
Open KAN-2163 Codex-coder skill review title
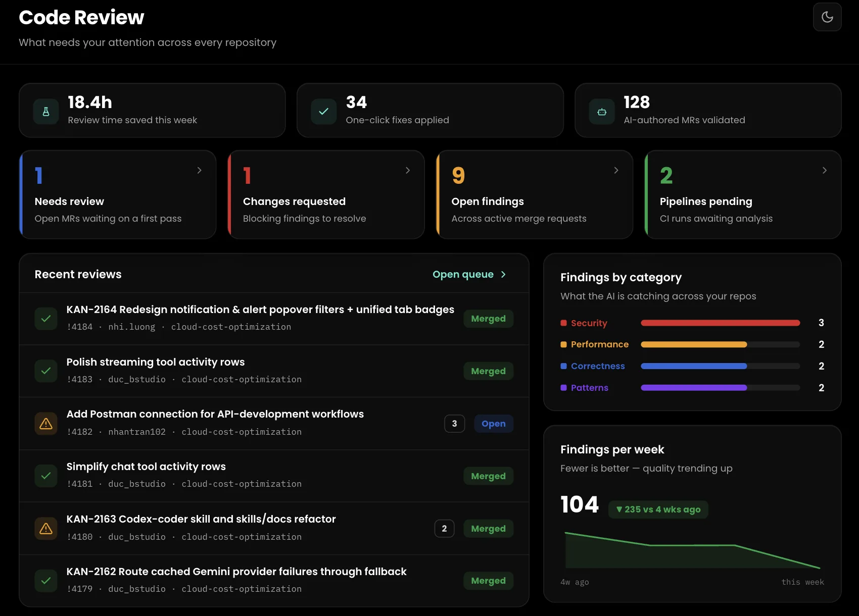[x=201, y=519]
